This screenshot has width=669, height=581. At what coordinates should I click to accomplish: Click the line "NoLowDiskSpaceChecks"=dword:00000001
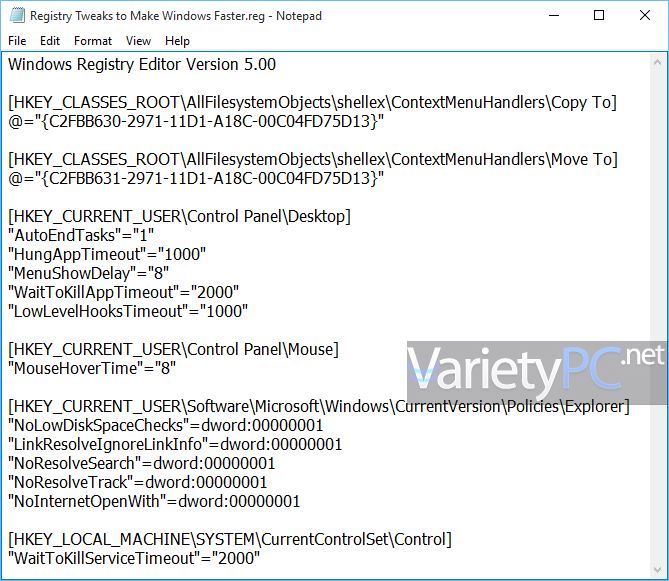[x=166, y=426]
